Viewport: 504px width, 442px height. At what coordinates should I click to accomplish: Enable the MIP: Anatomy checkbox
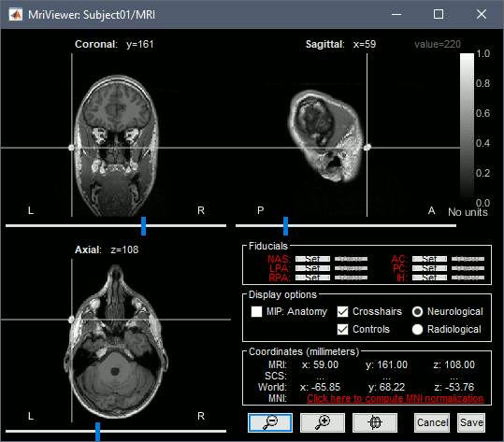256,311
